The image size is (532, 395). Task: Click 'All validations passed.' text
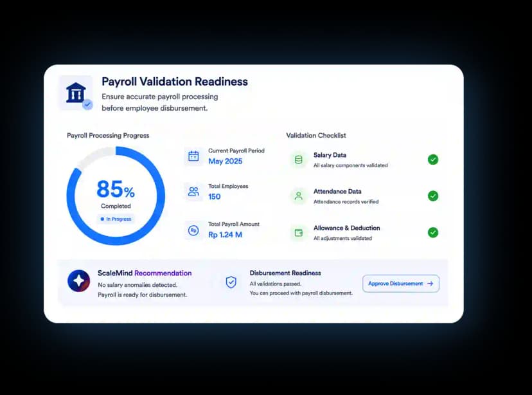pos(276,284)
